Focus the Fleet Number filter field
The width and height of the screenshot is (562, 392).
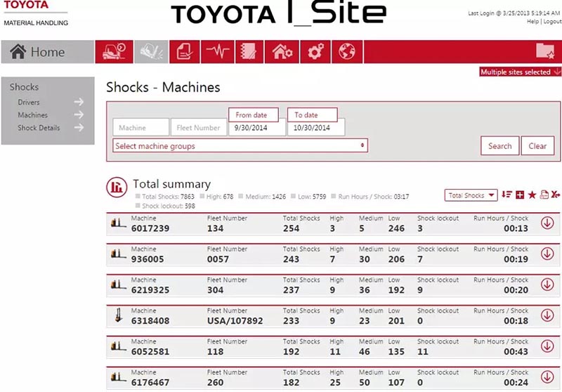tap(199, 128)
